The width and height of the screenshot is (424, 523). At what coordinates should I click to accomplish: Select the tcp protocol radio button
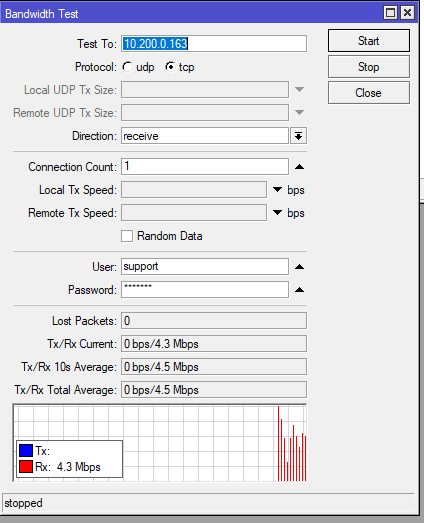pos(170,67)
